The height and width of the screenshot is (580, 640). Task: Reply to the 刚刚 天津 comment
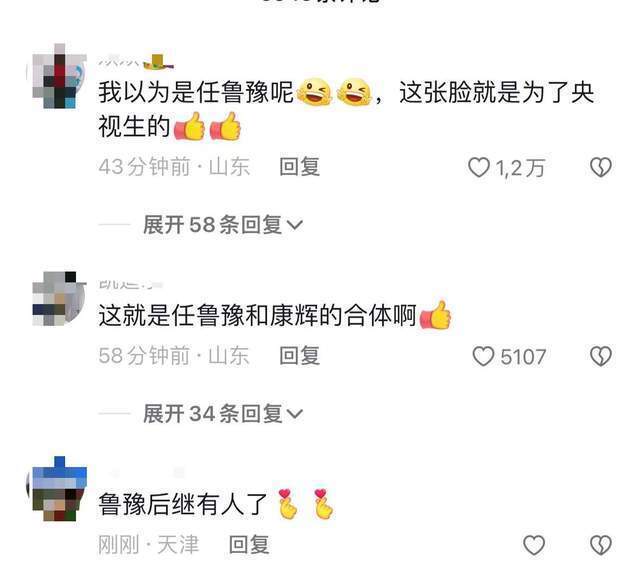[x=249, y=544]
